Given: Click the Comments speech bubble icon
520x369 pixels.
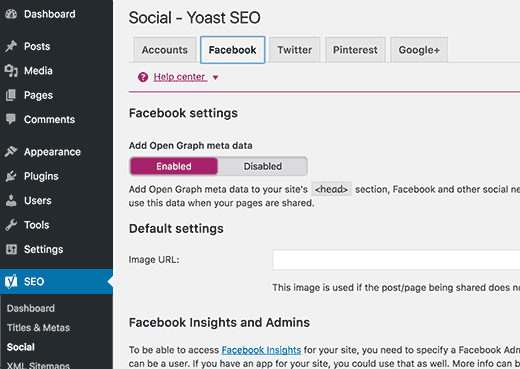Looking at the screenshot, I should 11,119.
